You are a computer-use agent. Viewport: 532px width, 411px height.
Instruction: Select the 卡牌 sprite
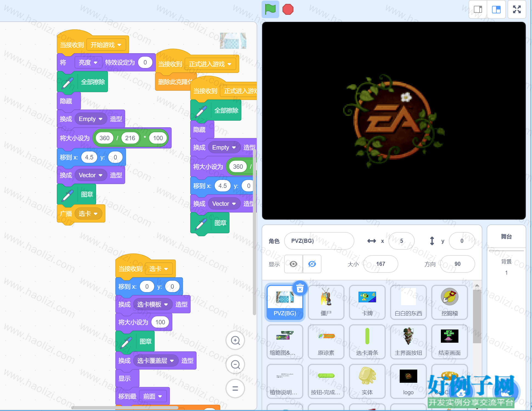(367, 302)
